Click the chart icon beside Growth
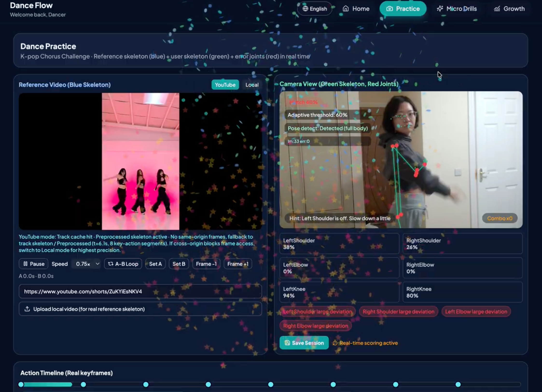542x392 pixels. (497, 9)
